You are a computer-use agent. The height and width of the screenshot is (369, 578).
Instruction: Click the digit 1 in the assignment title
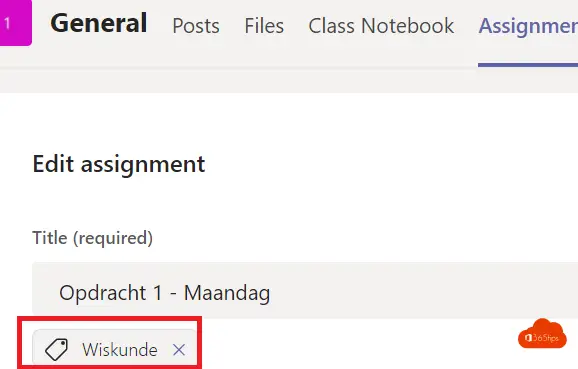coord(158,293)
